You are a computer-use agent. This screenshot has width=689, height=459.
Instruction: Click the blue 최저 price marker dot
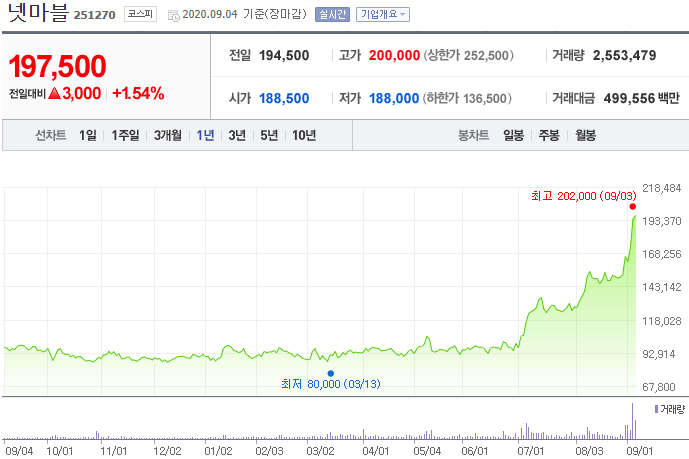pos(330,373)
